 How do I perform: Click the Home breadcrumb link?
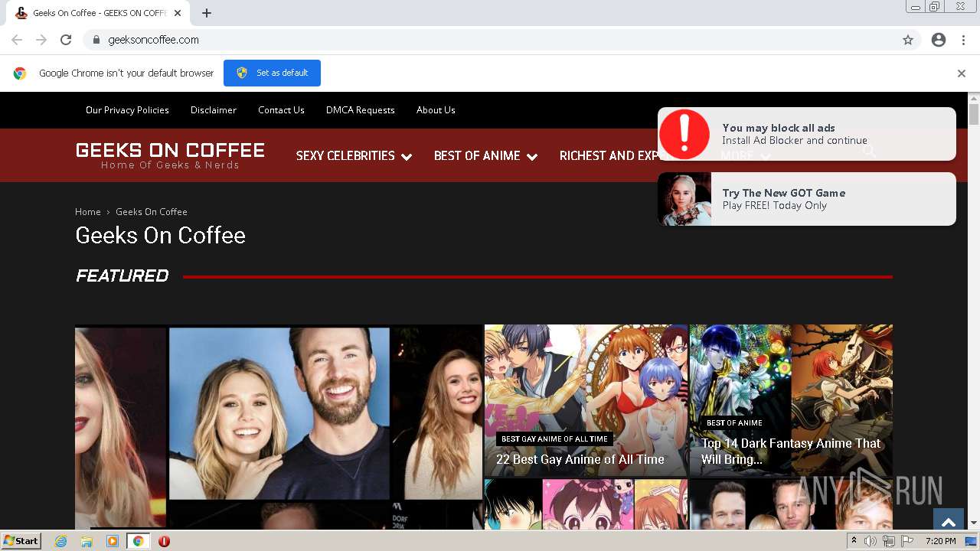coord(88,212)
